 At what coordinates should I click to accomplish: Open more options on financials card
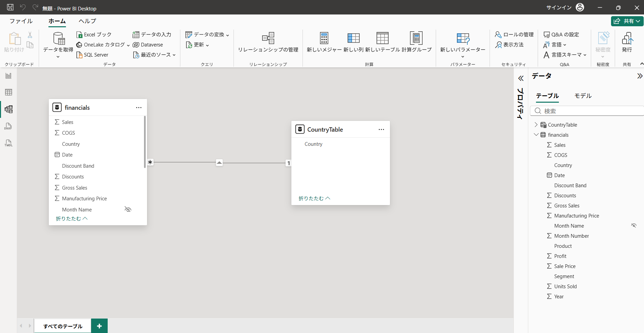click(x=139, y=107)
